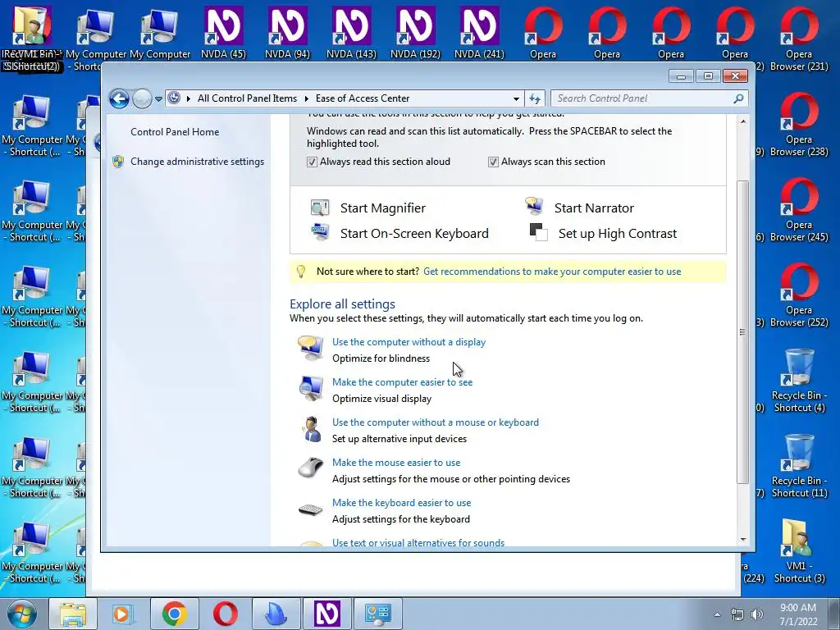Click the Start Narrator icon
Screen dimensions: 840x630
[x=534, y=206]
